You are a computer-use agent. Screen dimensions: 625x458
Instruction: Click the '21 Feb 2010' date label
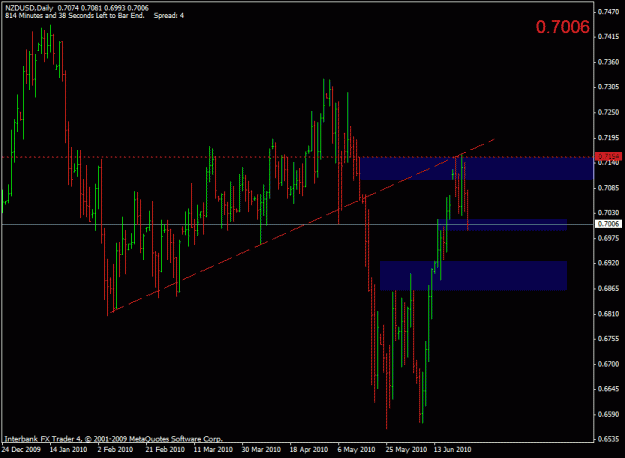point(165,450)
